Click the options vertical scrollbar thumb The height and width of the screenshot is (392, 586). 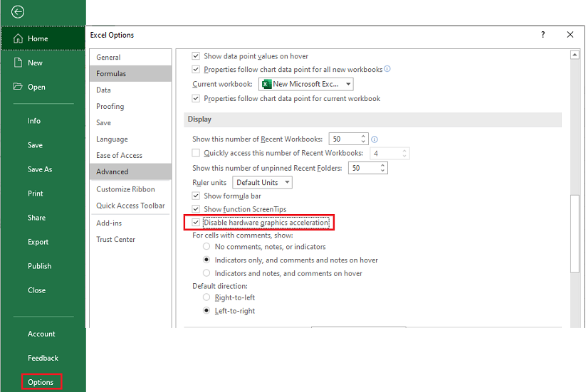click(575, 234)
